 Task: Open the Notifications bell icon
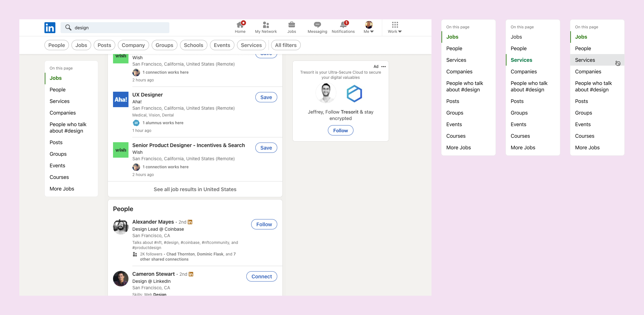343,25
